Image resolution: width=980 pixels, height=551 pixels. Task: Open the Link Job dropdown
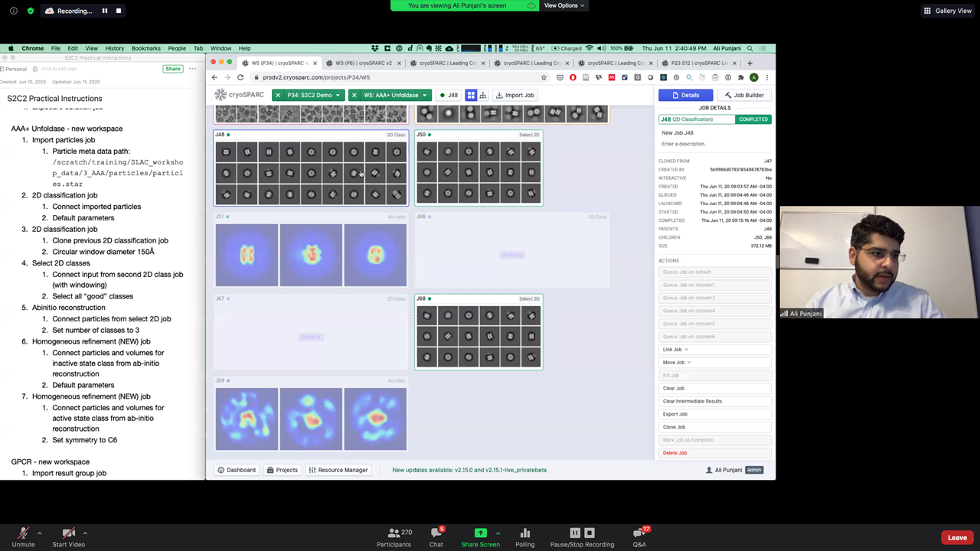(675, 350)
